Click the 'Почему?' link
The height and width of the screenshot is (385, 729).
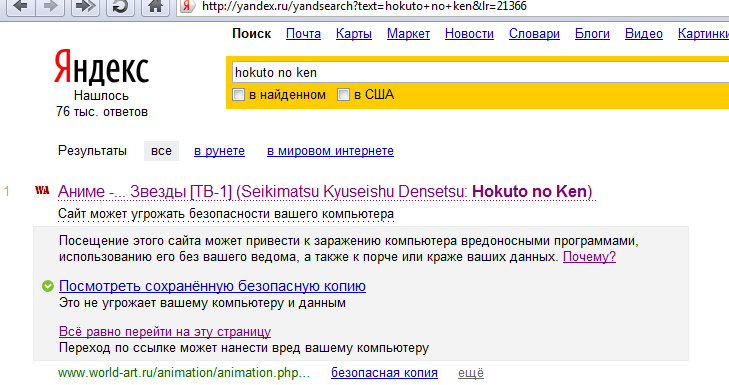pyautogui.click(x=589, y=257)
